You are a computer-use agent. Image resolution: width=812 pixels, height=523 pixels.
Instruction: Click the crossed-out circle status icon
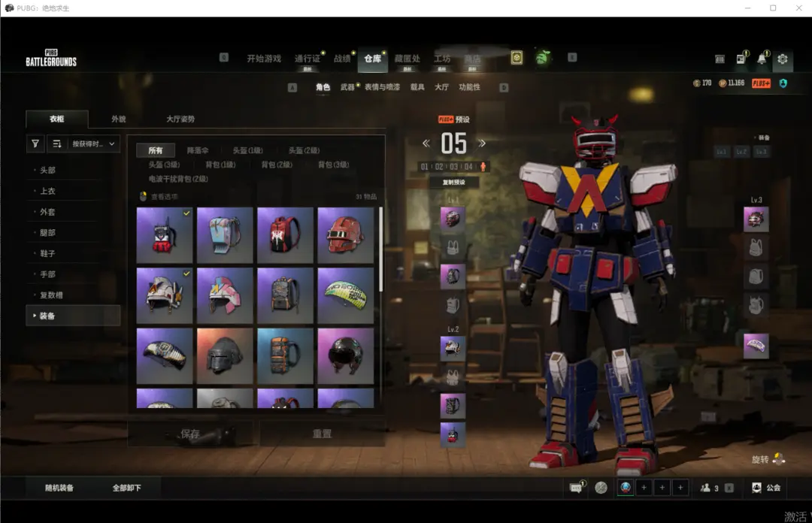coord(601,487)
